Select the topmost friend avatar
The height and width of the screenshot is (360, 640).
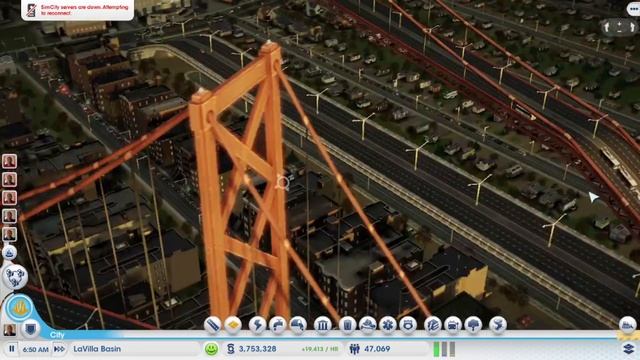9,161
